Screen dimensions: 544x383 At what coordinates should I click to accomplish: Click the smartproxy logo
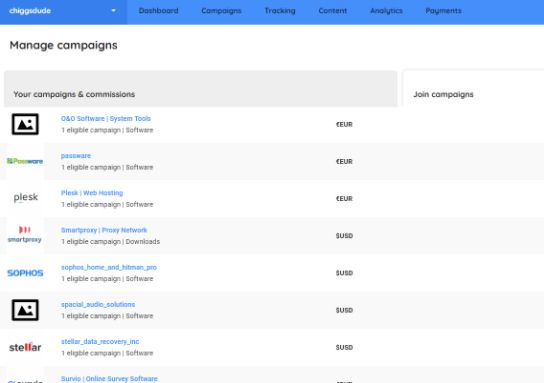25,235
